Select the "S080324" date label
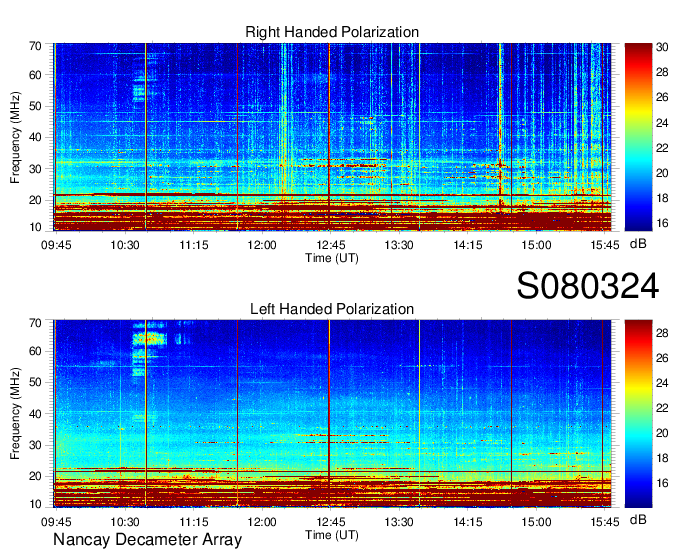 (588, 286)
